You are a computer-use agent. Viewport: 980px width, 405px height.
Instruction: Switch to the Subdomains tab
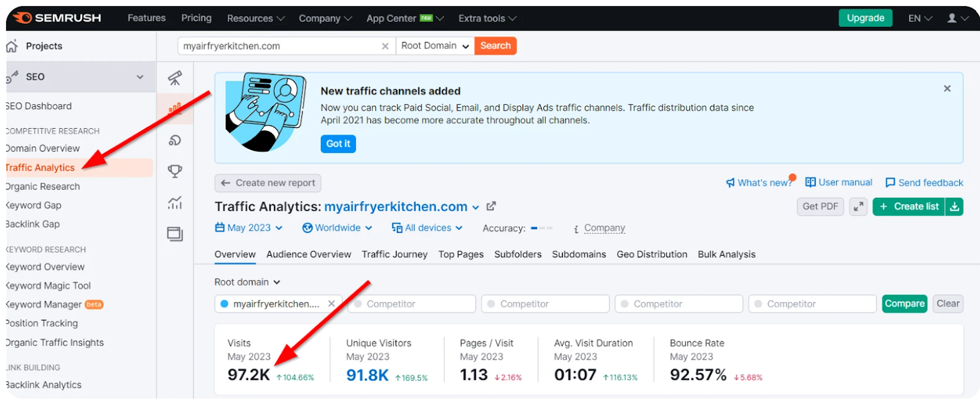click(579, 254)
